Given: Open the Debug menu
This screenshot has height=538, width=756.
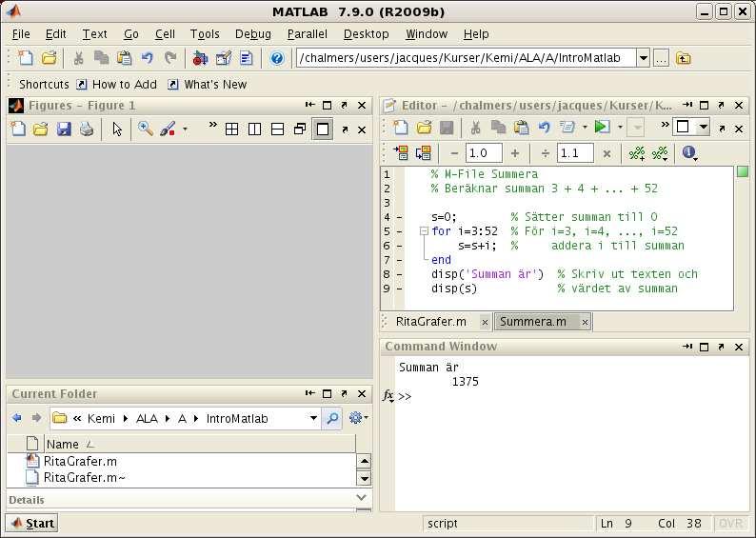Looking at the screenshot, I should click(x=253, y=33).
